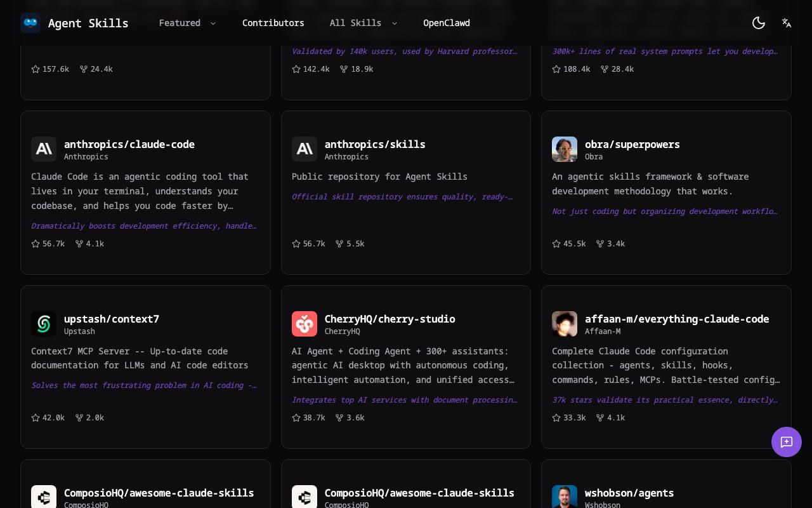Click the star icon beside 142.4k
This screenshot has width=812, height=508.
pos(296,69)
